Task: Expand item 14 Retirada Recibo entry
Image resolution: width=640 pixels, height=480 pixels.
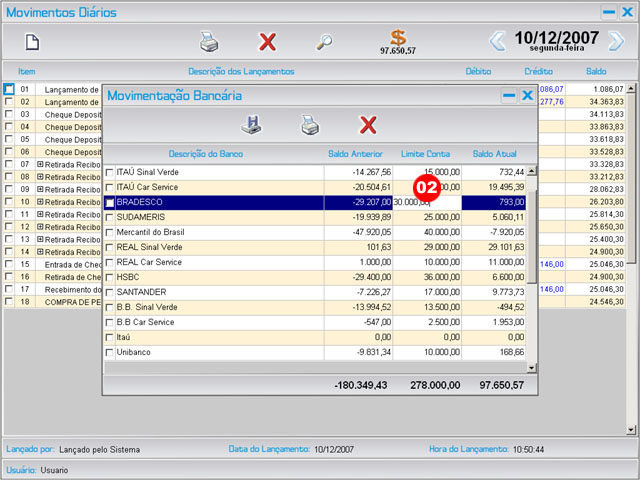Action: tap(40, 252)
